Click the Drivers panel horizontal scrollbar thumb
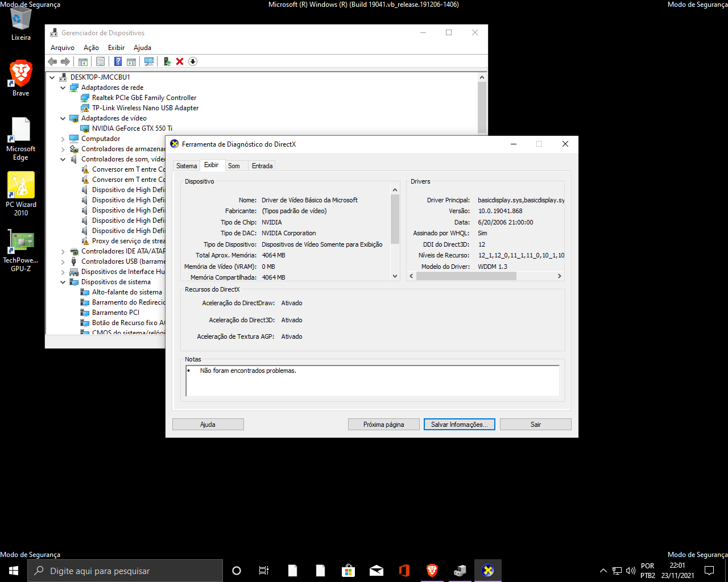728x582 pixels. [466, 276]
